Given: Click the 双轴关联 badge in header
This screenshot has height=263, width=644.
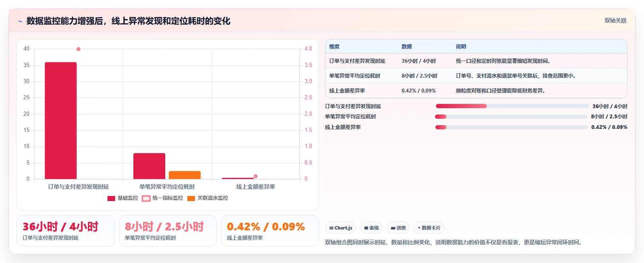Looking at the screenshot, I should point(616,20).
